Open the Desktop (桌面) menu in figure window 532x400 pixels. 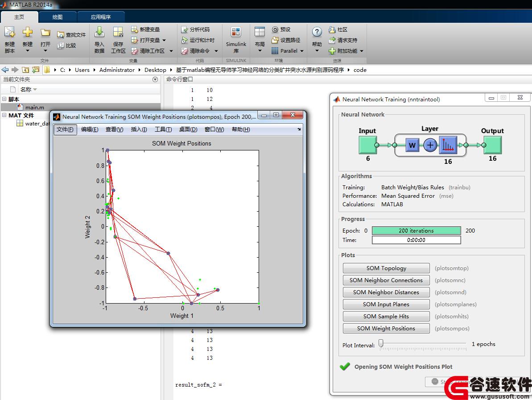[x=188, y=129]
